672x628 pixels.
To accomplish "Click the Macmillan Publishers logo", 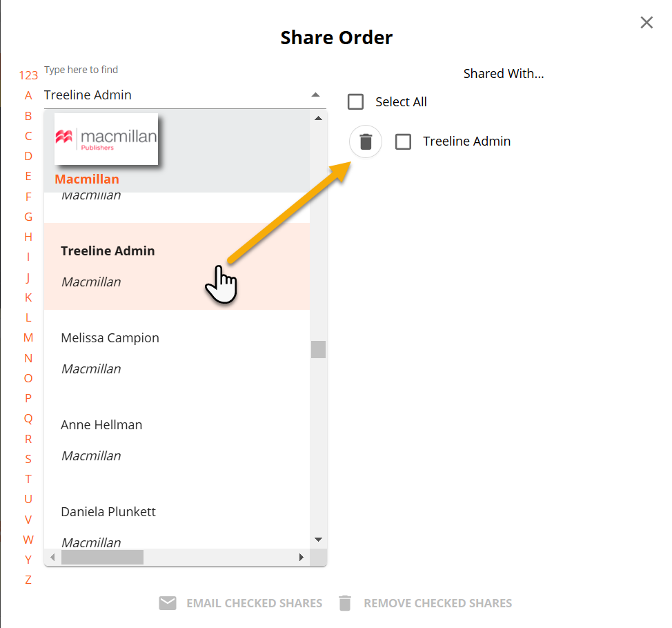I will (x=106, y=139).
